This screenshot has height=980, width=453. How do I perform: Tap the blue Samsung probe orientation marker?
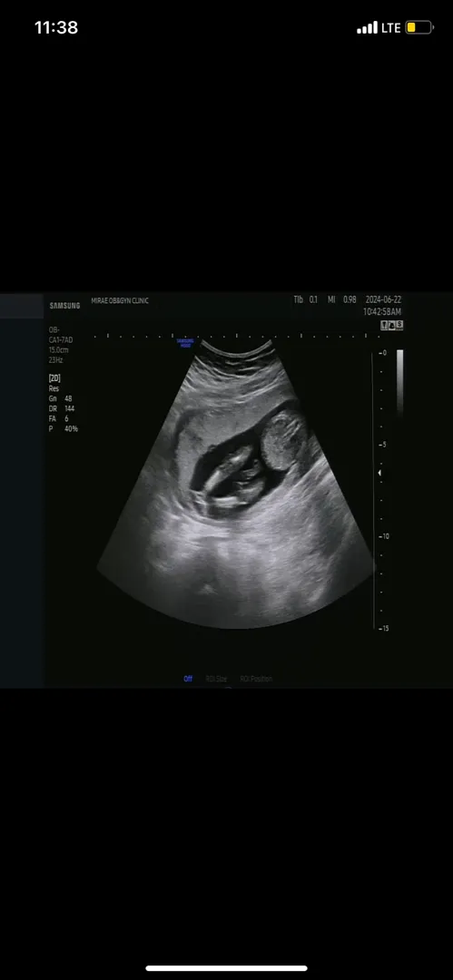point(185,342)
